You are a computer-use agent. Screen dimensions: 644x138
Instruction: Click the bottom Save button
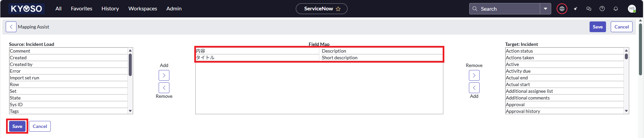pos(17,126)
